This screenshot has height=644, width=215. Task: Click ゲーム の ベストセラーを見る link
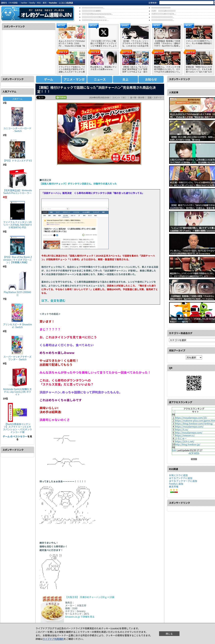point(17,438)
